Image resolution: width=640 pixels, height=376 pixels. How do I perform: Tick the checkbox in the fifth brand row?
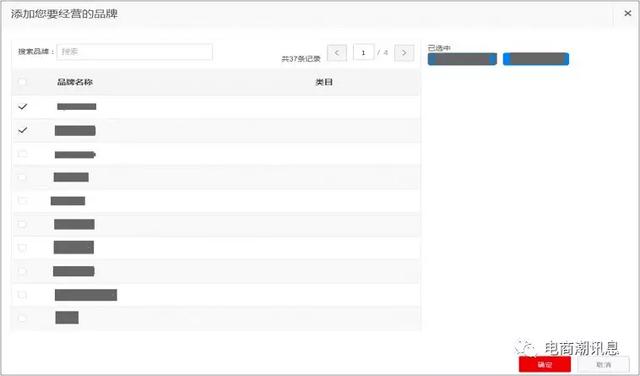pos(22,200)
